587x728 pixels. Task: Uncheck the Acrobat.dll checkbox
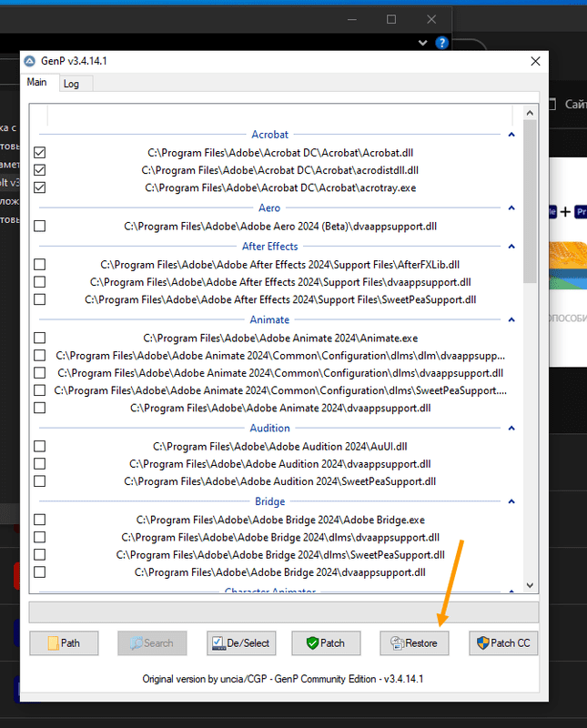(x=39, y=153)
